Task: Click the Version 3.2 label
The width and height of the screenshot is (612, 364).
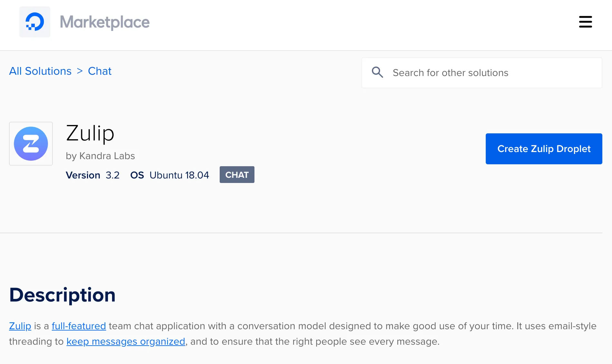Action: tap(92, 175)
